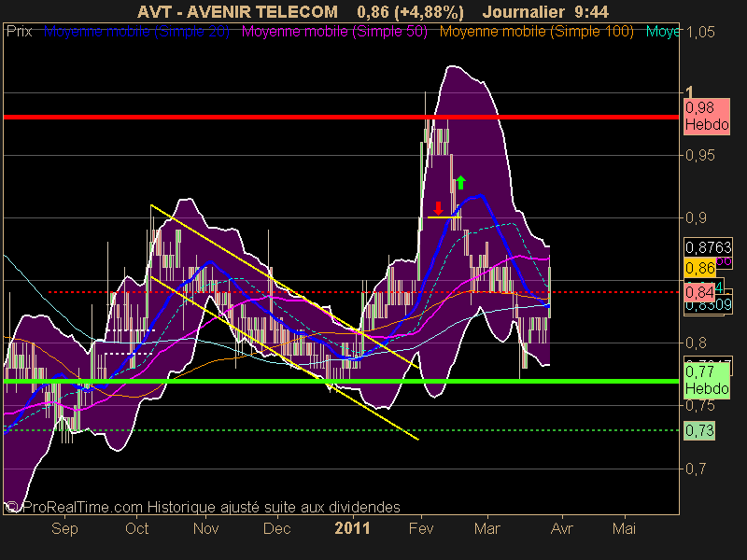Select Moyenne mobile (Simple 20) legend
This screenshot has height=560, width=747.
coord(136,32)
